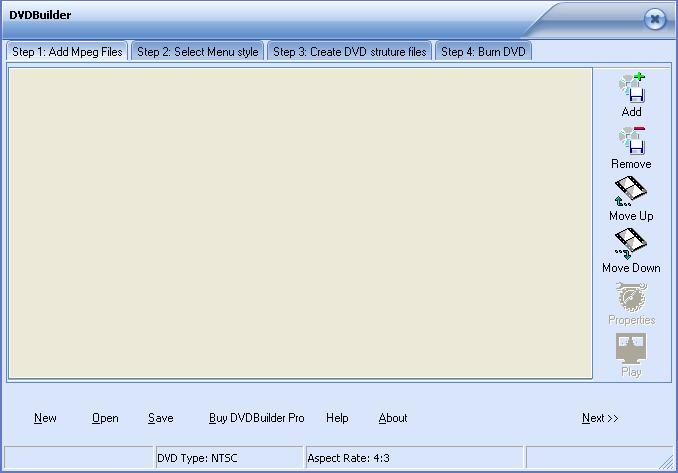Open Step 4: Burn DVD tab
This screenshot has height=473, width=678.
pos(483,52)
